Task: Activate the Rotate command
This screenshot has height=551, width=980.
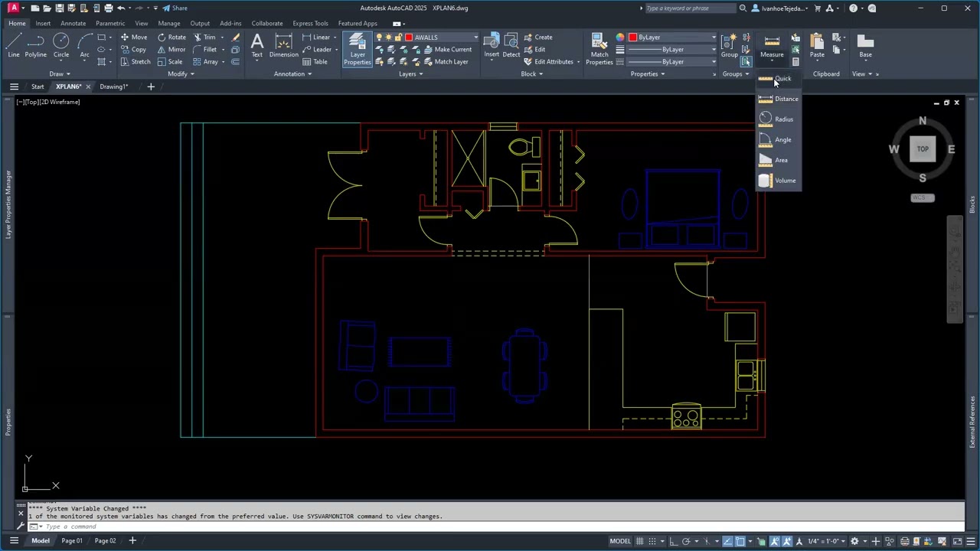Action: [171, 37]
